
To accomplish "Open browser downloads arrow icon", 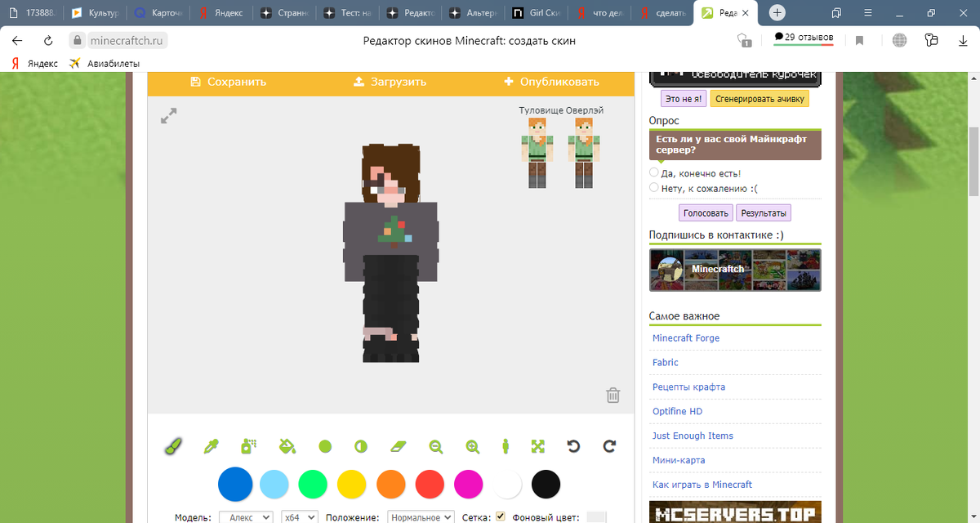I will [x=963, y=40].
